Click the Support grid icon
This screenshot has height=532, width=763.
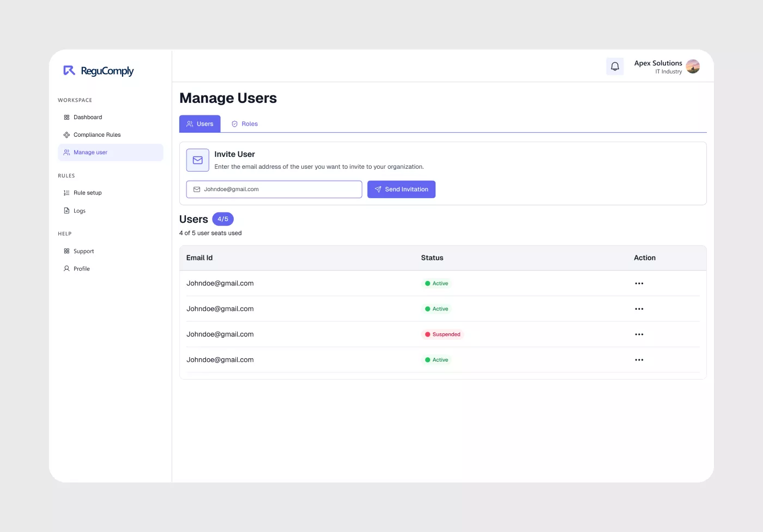(x=66, y=251)
